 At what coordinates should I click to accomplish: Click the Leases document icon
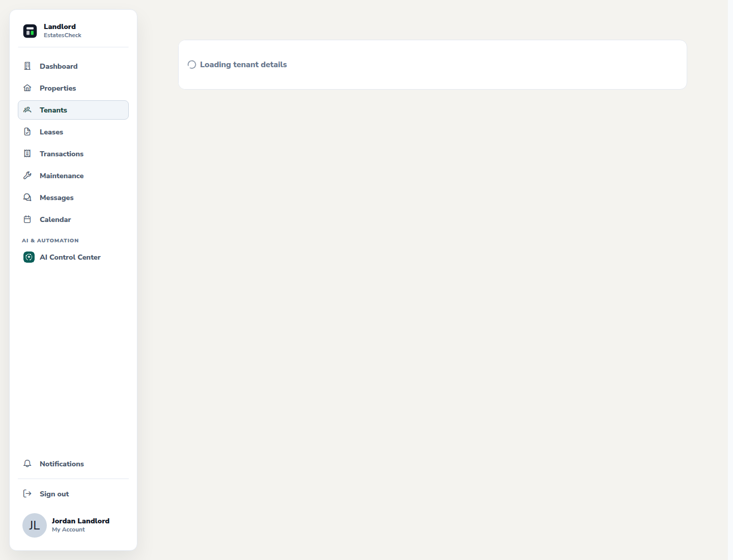[27, 132]
